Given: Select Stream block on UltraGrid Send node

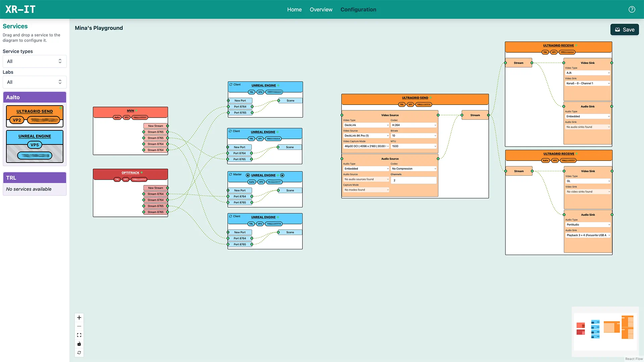Looking at the screenshot, I should [475, 115].
